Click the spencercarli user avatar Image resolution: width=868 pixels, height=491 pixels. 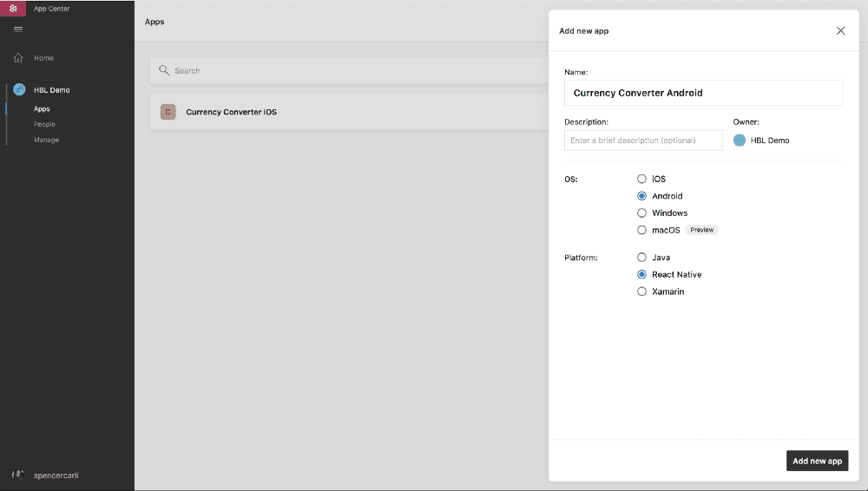click(18, 475)
